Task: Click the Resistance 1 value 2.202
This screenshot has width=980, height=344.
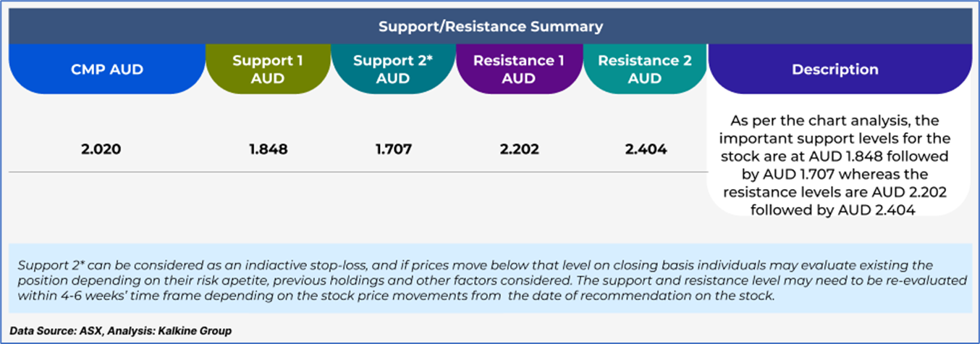Action: coord(518,150)
